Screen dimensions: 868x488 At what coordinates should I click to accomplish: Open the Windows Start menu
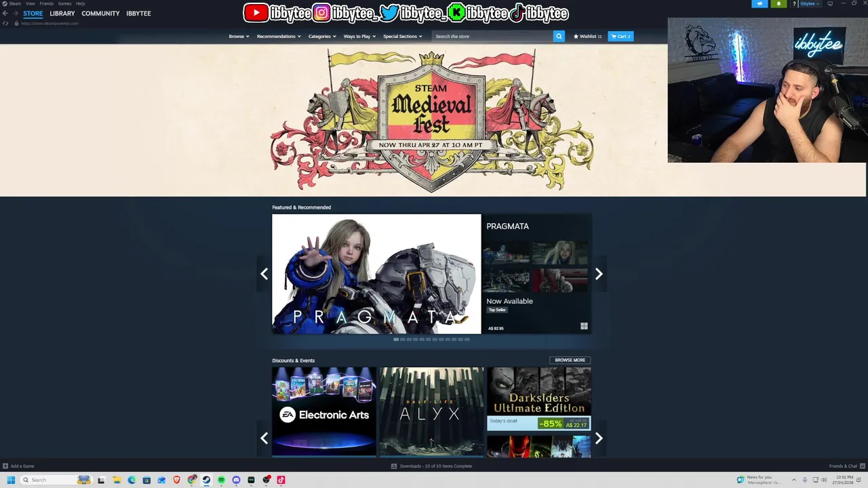pyautogui.click(x=11, y=480)
